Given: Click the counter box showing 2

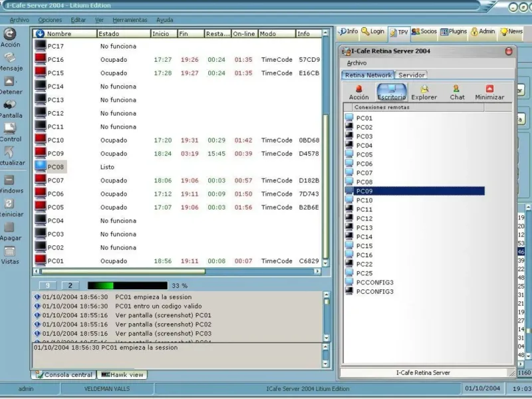Looking at the screenshot, I should [x=70, y=286].
